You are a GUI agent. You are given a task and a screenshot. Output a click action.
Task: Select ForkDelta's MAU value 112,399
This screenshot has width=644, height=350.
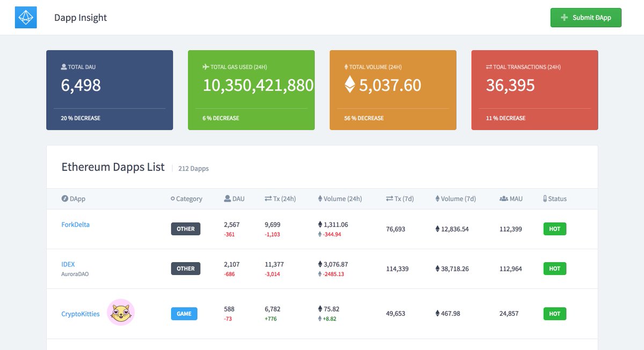[x=511, y=229]
